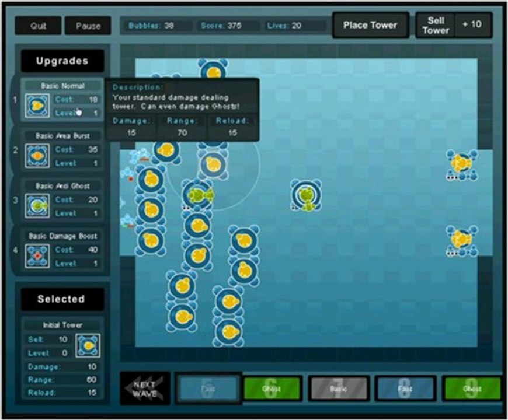The width and height of the screenshot is (508, 420).
Task: Click the wave 5 Fast indicator
Action: click(x=208, y=388)
